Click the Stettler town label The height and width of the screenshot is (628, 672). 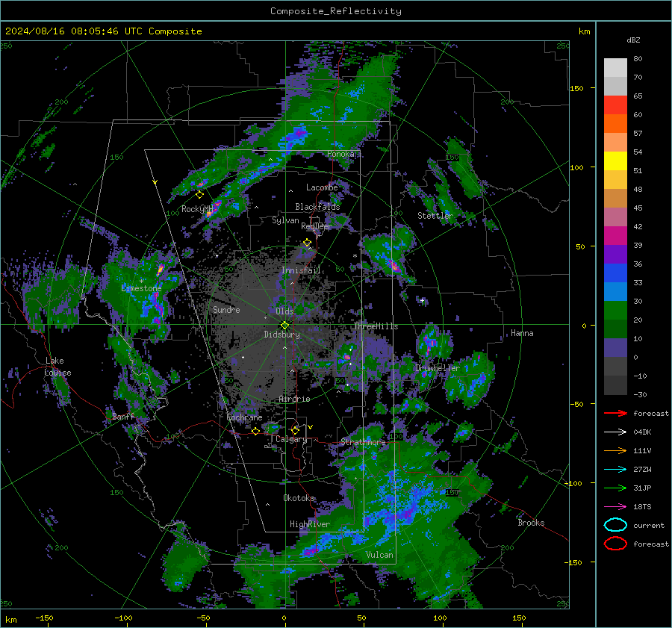[x=435, y=216]
